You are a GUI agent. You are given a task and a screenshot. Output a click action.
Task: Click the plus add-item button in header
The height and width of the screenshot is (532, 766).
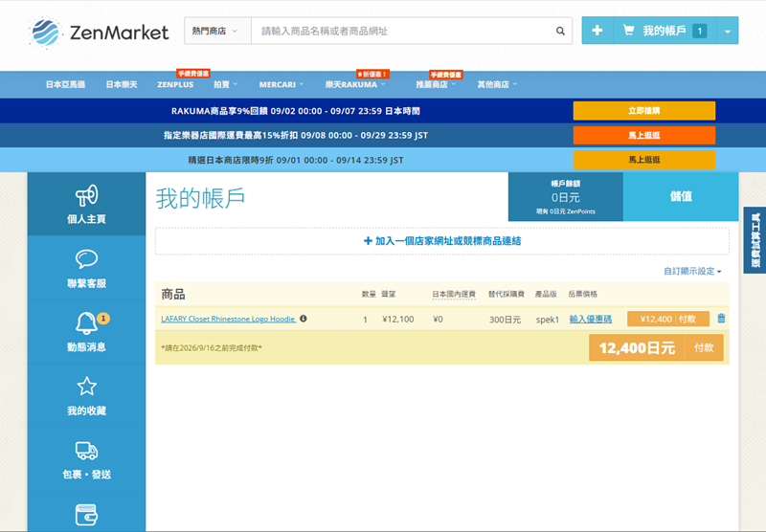click(597, 31)
